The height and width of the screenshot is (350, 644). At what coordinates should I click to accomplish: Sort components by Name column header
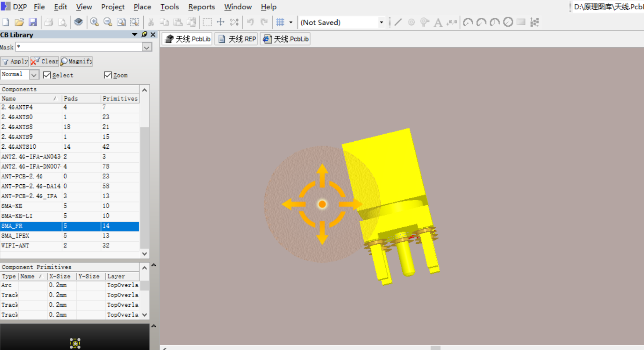coord(31,98)
